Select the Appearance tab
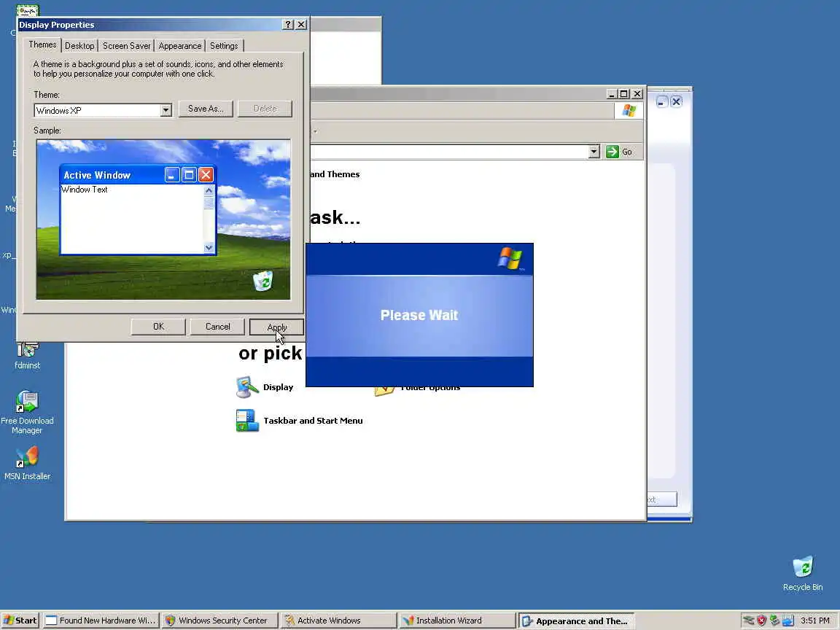The width and height of the screenshot is (840, 630). point(179,46)
